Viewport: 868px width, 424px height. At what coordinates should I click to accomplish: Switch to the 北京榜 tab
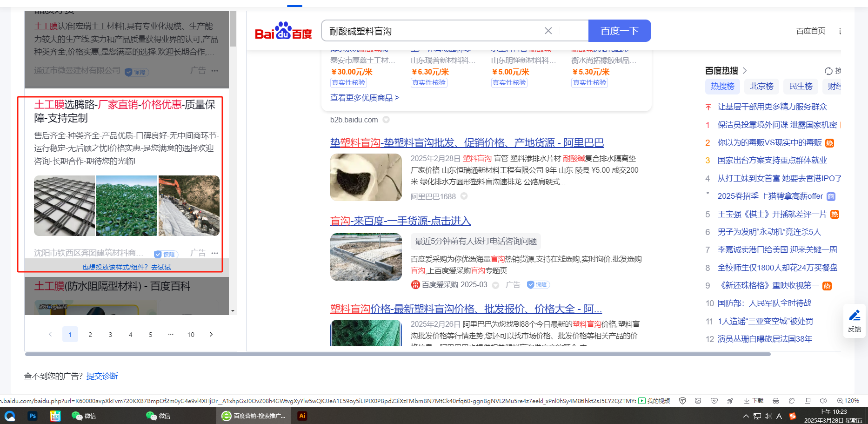(x=761, y=86)
